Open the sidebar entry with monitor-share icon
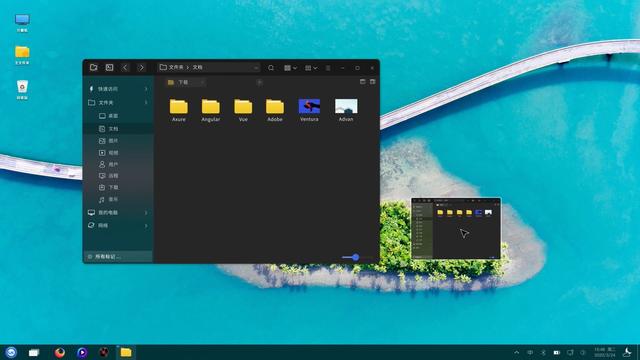This screenshot has height=360, width=640. (118, 176)
